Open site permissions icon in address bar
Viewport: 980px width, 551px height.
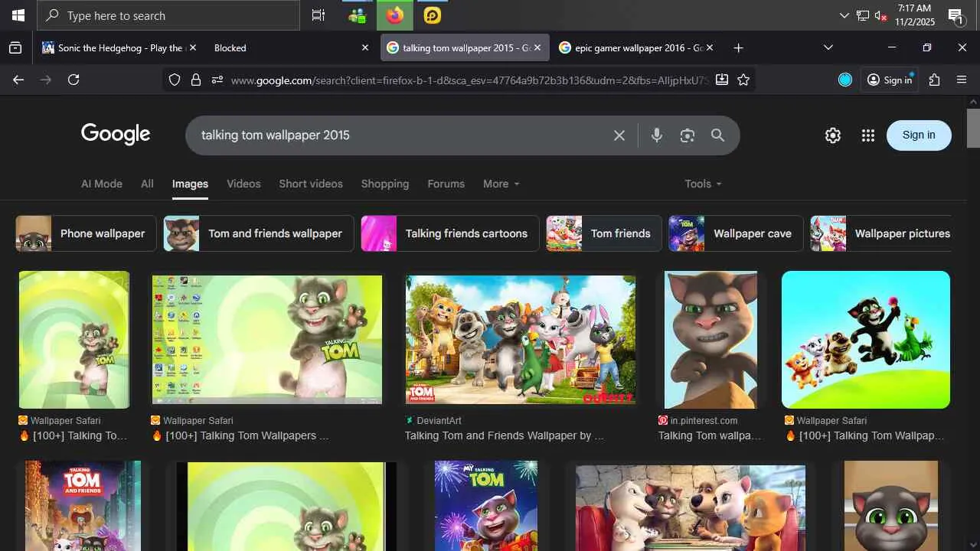point(217,80)
